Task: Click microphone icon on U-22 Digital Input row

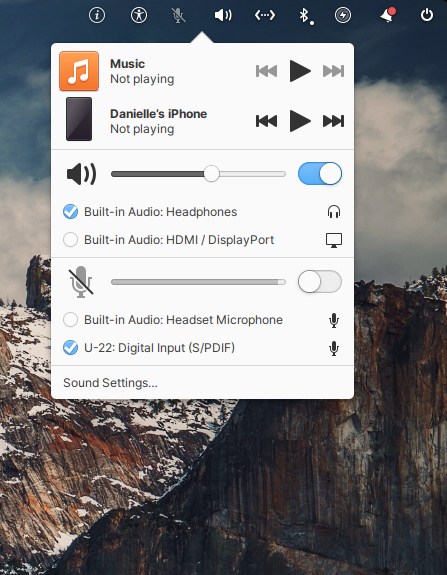Action: pyautogui.click(x=334, y=348)
